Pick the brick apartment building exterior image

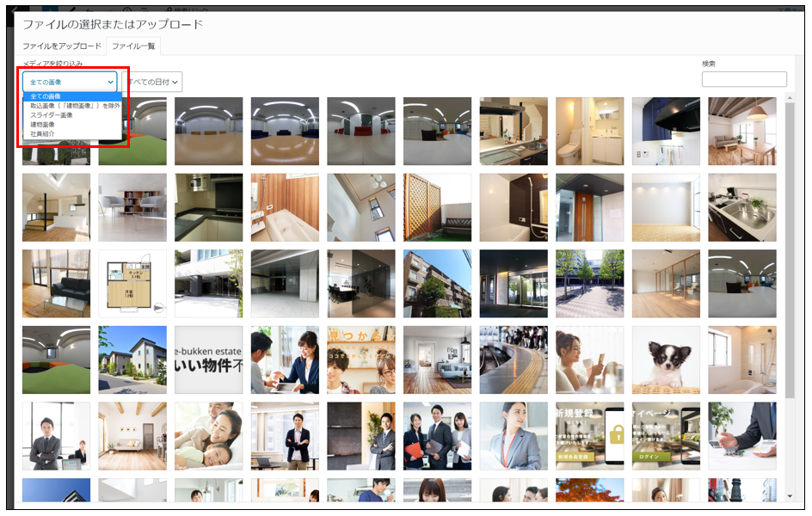click(x=437, y=284)
